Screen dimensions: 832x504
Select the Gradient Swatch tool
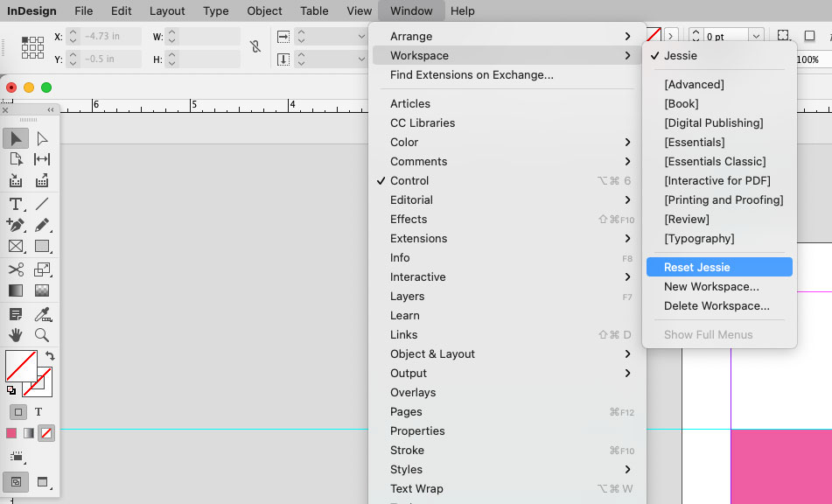coord(16,290)
